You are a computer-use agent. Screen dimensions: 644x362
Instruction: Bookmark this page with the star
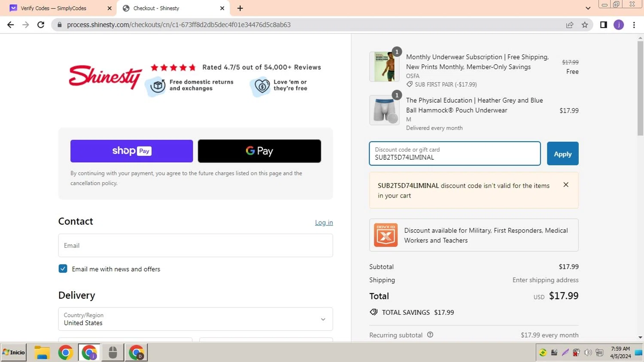[x=585, y=25]
